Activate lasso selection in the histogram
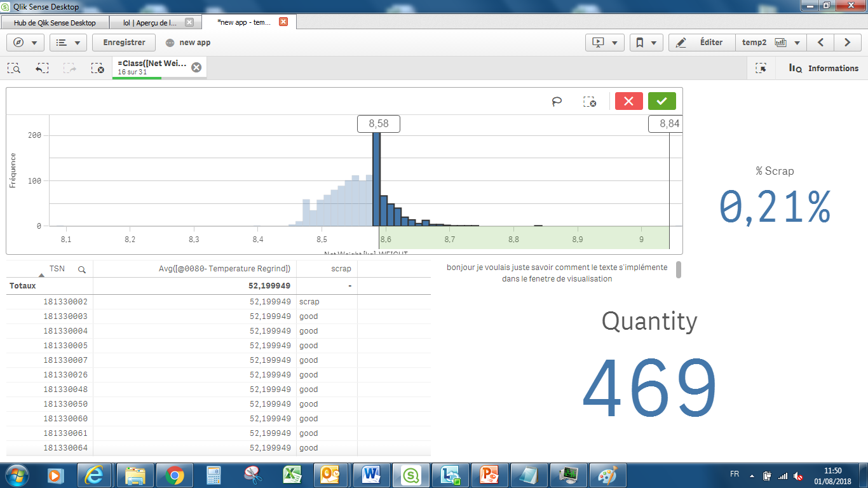 tap(557, 101)
